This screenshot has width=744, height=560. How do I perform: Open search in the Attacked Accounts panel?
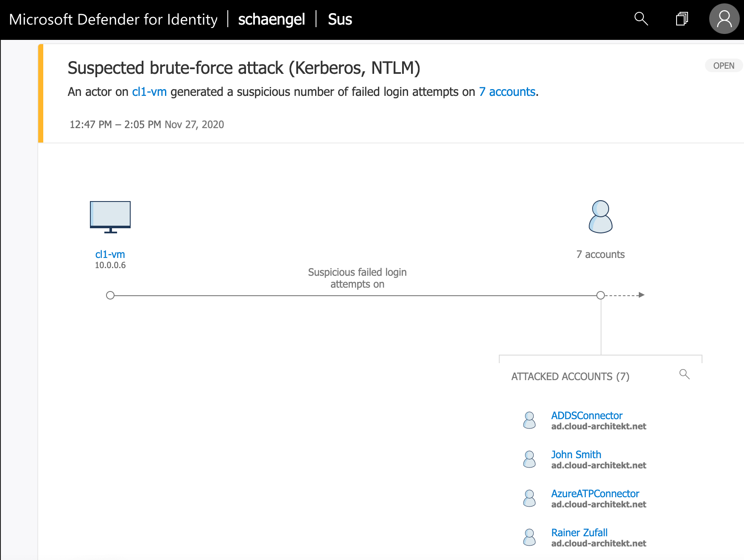click(x=685, y=374)
